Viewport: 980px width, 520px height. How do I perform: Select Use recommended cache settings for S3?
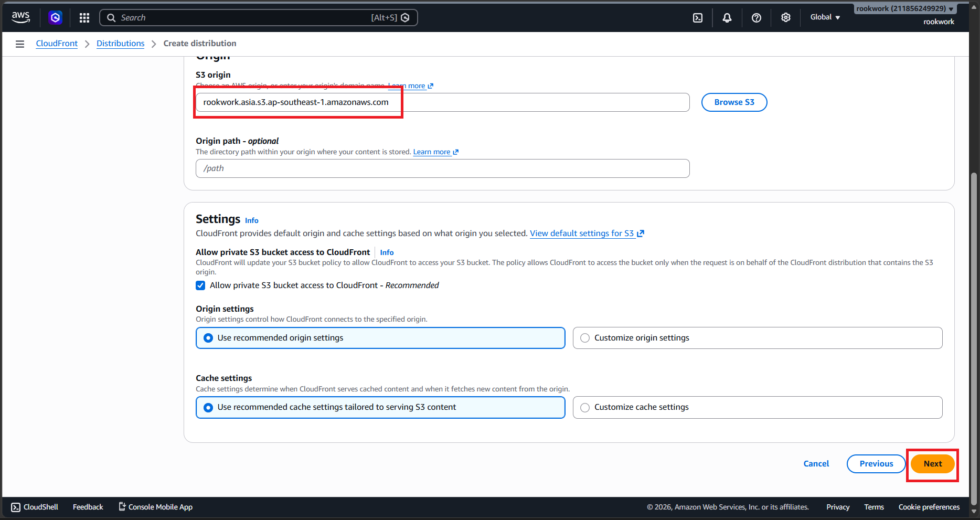(380, 407)
